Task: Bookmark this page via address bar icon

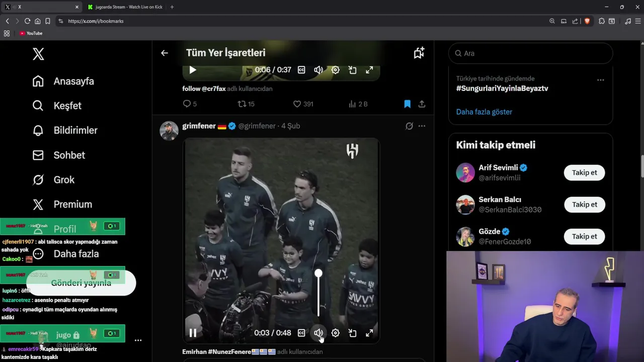Action: pos(47,21)
